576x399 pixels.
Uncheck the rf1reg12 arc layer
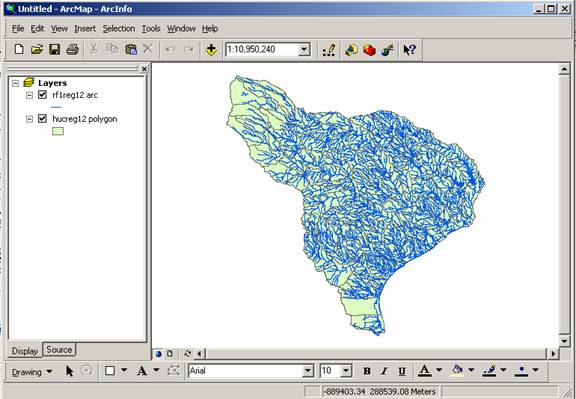point(42,95)
